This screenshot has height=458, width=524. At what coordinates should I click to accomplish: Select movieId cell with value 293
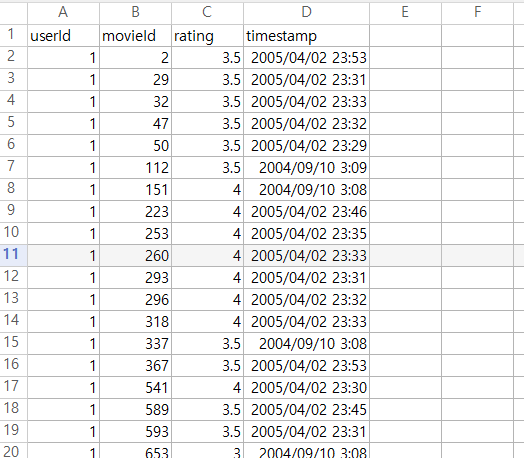tap(135, 278)
